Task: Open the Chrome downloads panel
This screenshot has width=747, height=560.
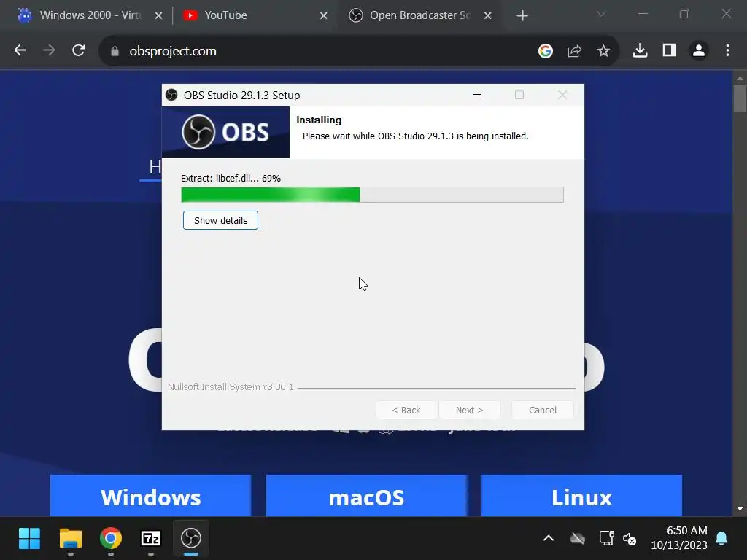Action: 640,50
